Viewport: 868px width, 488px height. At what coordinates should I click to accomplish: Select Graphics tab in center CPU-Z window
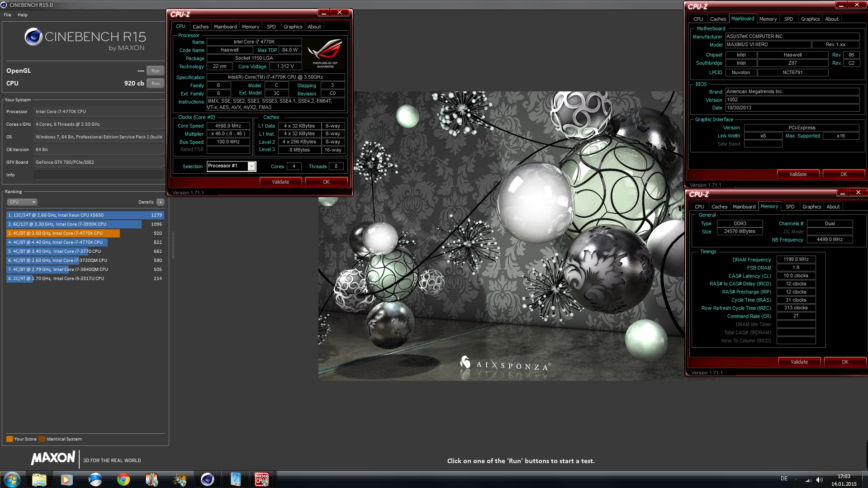293,27
